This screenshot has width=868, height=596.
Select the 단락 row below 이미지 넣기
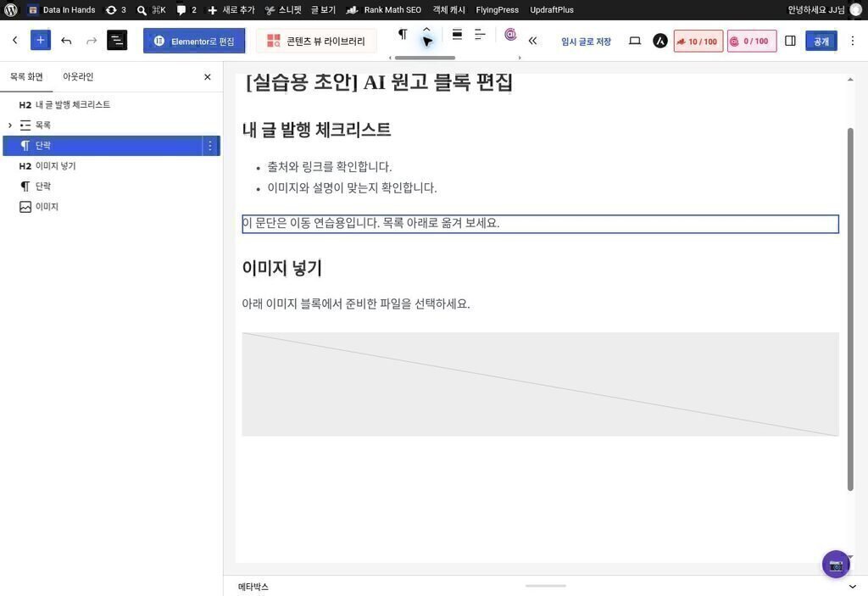[111, 187]
